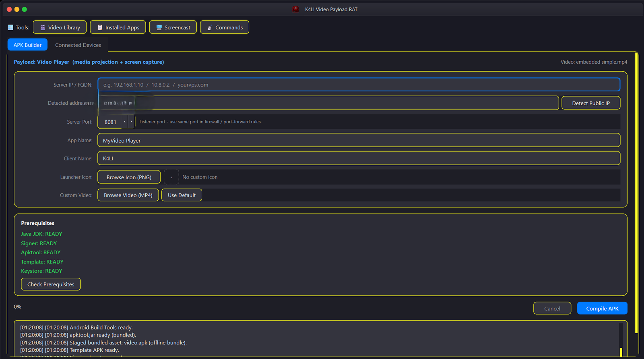
Task: Increase Server Port with up arrow
Action: click(125, 122)
